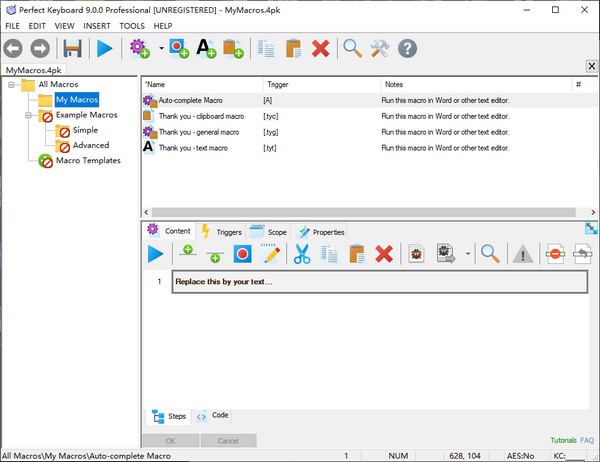Click the record macro icon in editor toolbar

tap(242, 254)
